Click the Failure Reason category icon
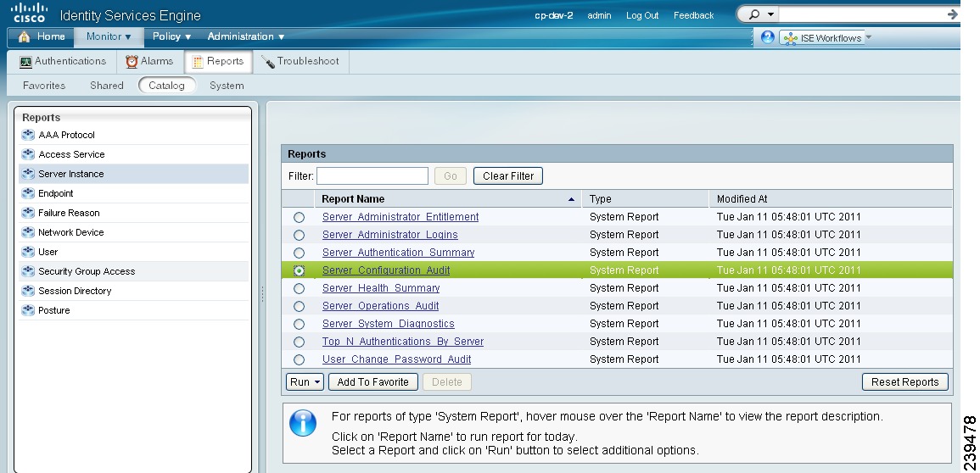 click(x=28, y=213)
